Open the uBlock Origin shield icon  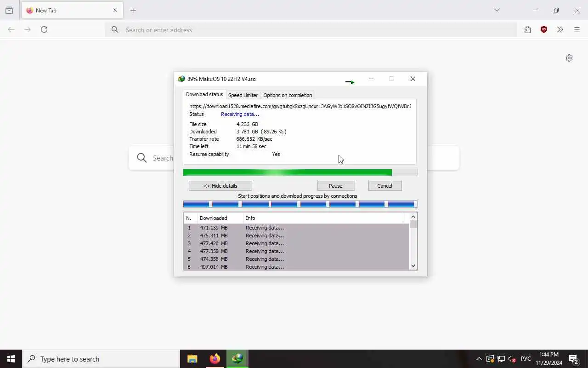pos(544,29)
